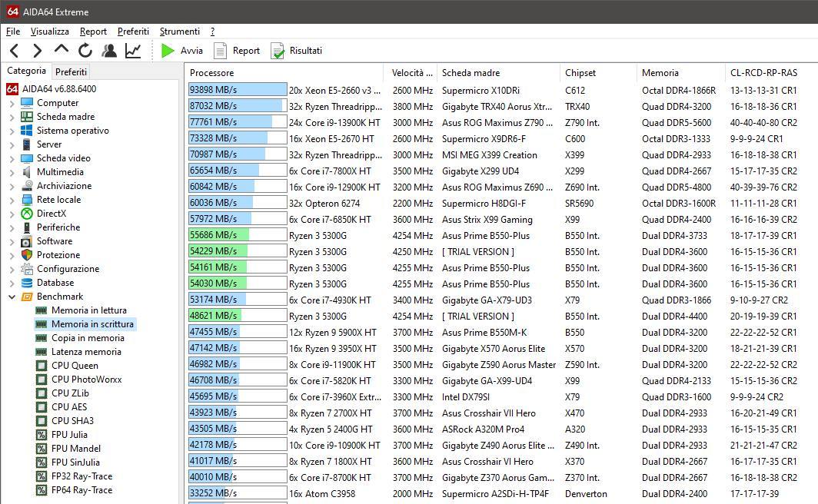This screenshot has height=504, width=818.
Task: Select the Archiviazione storage icon
Action: (x=27, y=186)
